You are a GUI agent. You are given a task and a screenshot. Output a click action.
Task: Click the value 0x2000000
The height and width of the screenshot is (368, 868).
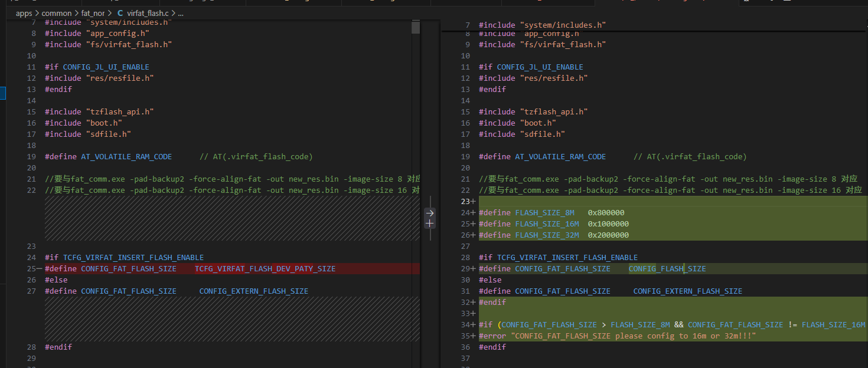[608, 235]
